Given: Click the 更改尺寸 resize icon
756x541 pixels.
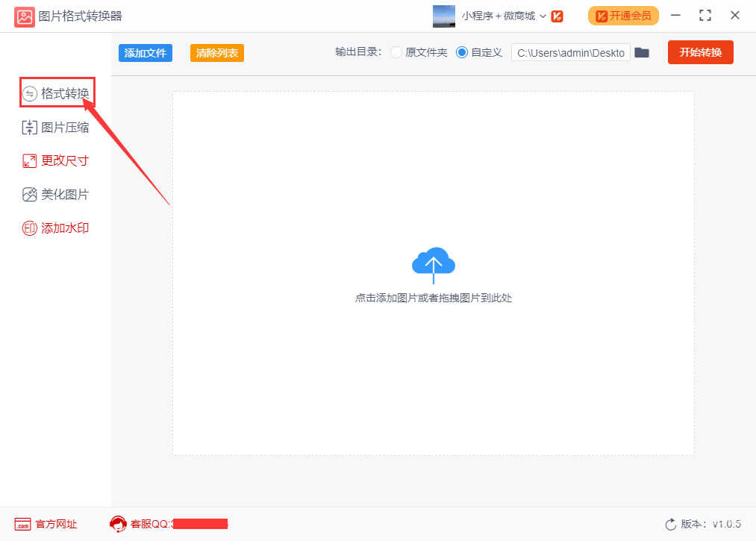Looking at the screenshot, I should [29, 161].
